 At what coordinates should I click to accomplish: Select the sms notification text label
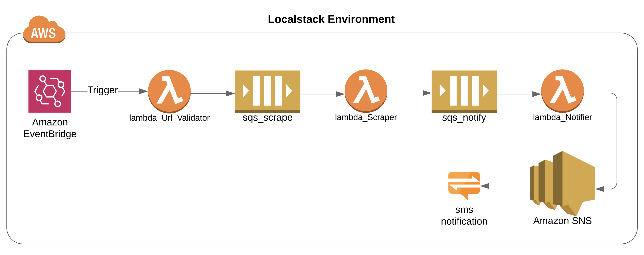coord(464,216)
